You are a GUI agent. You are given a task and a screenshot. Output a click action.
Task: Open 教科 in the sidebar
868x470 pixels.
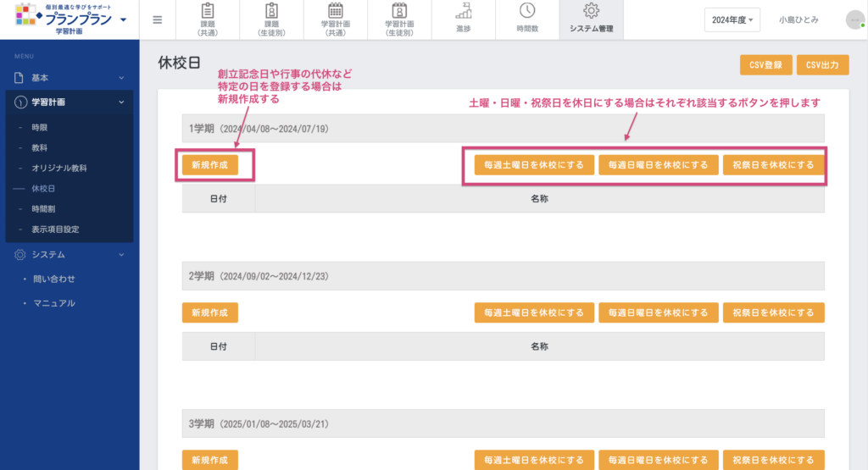(39, 147)
